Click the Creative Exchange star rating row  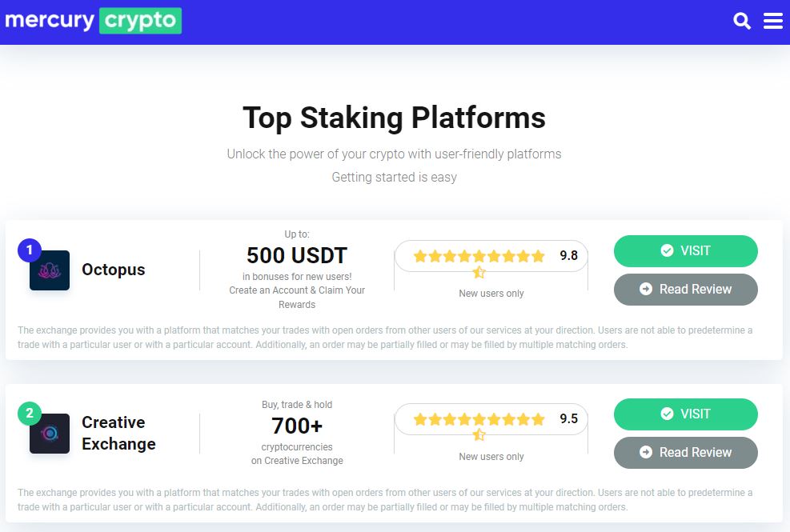click(479, 419)
